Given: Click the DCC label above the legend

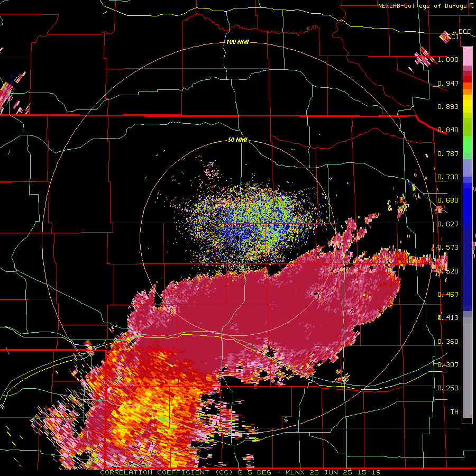Looking at the screenshot, I should [x=464, y=32].
